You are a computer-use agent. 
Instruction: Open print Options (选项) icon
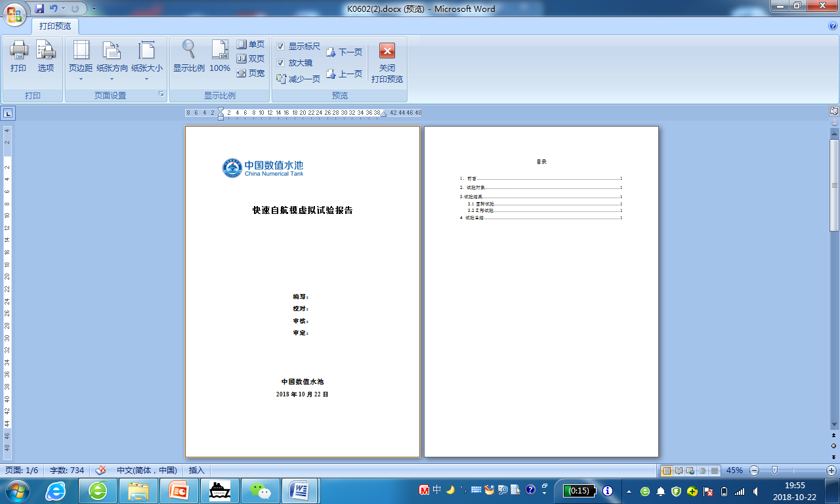[x=45, y=56]
